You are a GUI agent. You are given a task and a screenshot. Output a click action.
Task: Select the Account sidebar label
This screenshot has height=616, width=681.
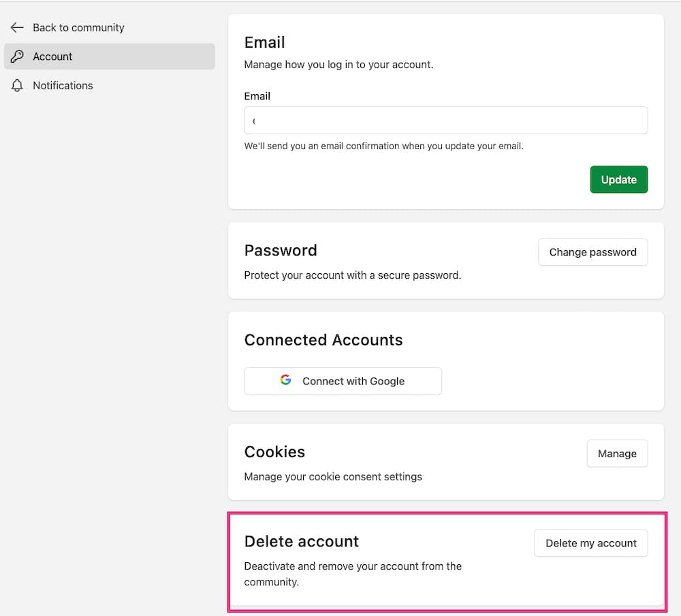pyautogui.click(x=52, y=57)
